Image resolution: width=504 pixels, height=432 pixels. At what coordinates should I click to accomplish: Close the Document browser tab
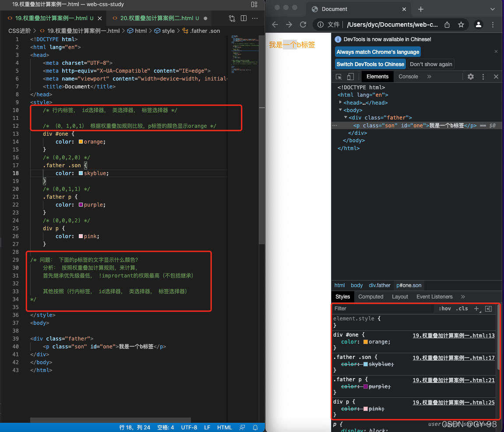(x=404, y=9)
